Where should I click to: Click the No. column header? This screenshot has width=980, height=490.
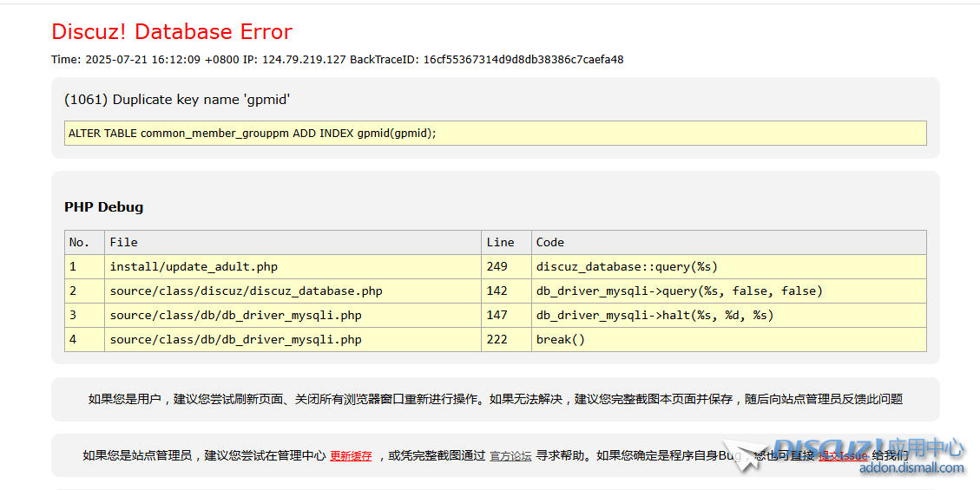pyautogui.click(x=84, y=242)
